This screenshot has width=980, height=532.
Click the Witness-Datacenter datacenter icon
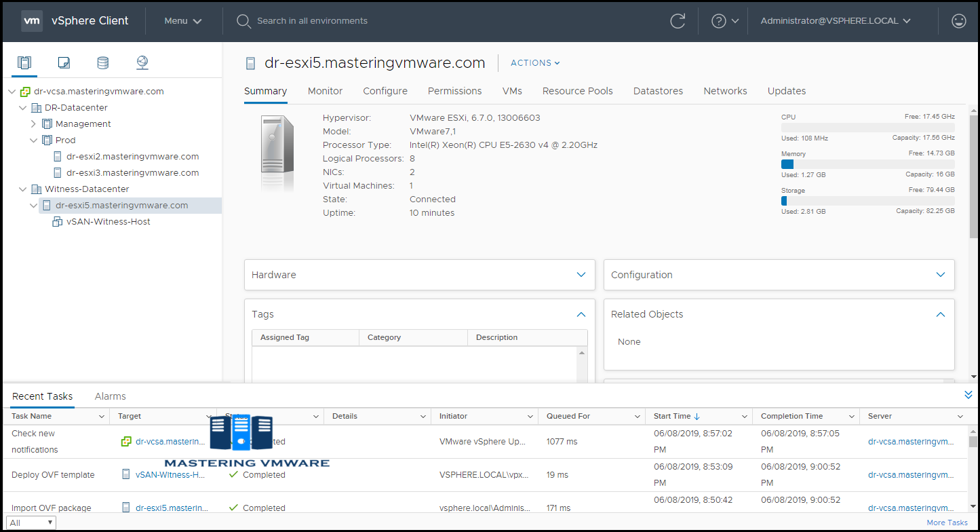(x=36, y=189)
